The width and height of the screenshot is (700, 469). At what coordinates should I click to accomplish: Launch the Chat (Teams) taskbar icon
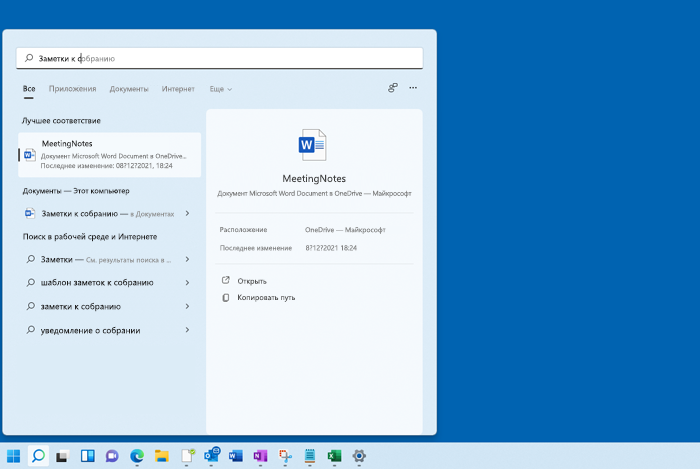click(x=112, y=456)
